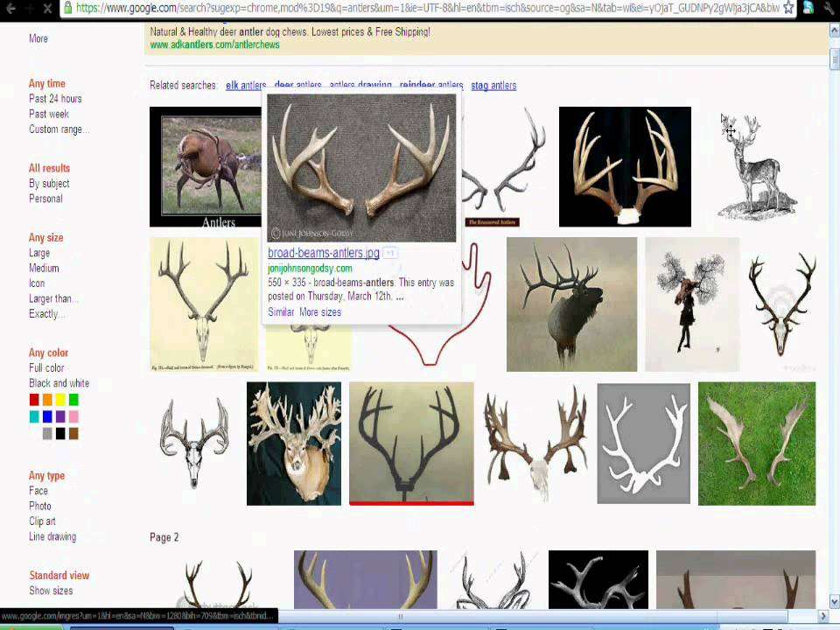
Task: Open Custom range time filter
Action: pos(59,129)
